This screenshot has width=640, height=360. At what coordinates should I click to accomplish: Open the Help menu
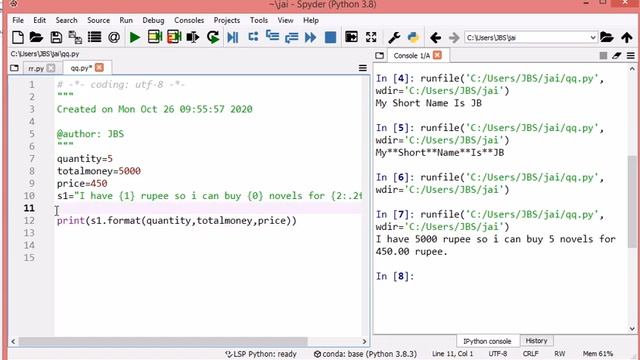point(311,20)
